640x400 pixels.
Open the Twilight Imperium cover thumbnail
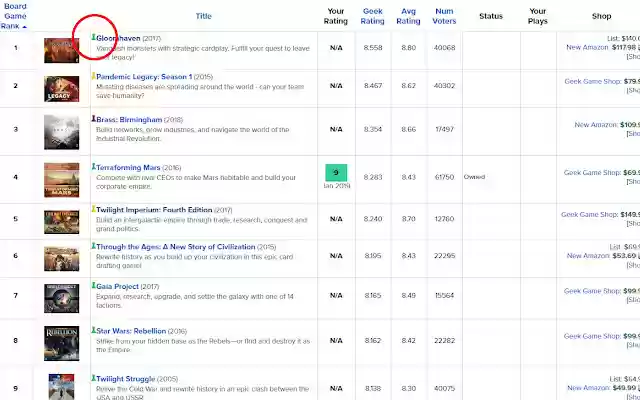62,222
